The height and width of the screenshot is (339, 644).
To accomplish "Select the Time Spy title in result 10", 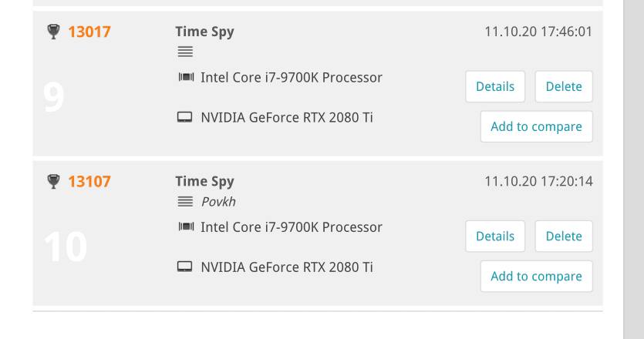I will tap(204, 182).
